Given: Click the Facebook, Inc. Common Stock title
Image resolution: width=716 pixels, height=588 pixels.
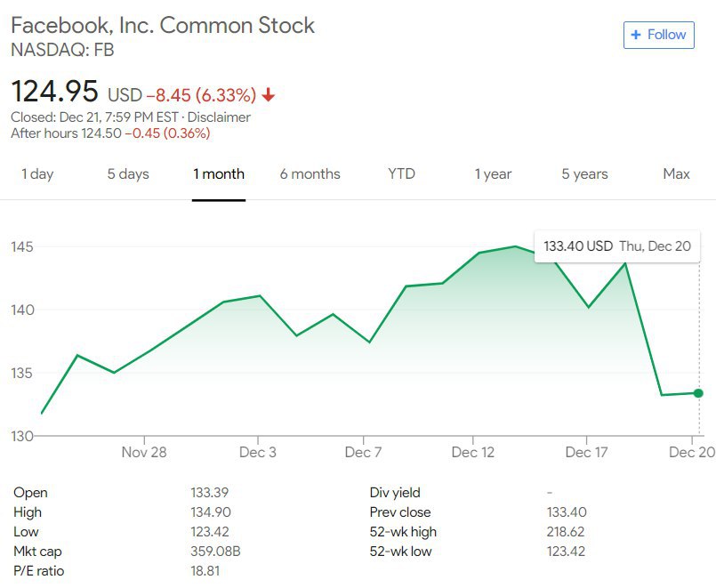Looking at the screenshot, I should (x=163, y=25).
